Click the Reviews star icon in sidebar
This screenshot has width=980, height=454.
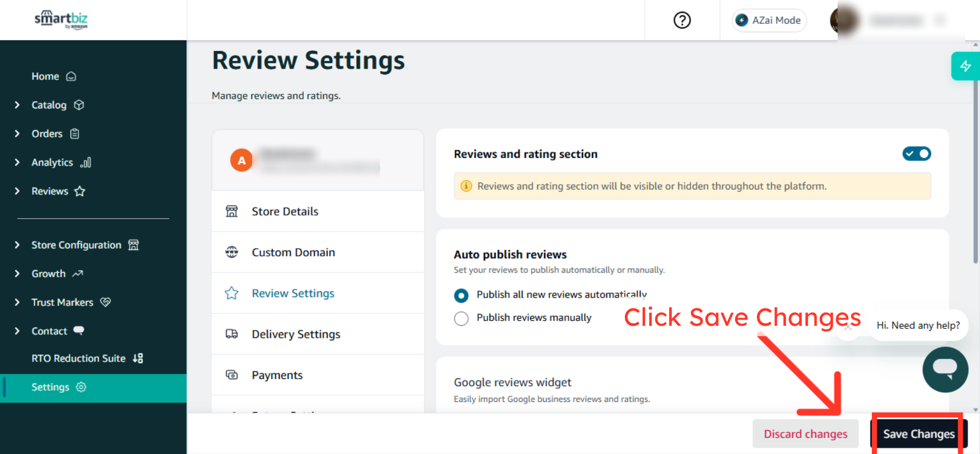click(x=80, y=191)
